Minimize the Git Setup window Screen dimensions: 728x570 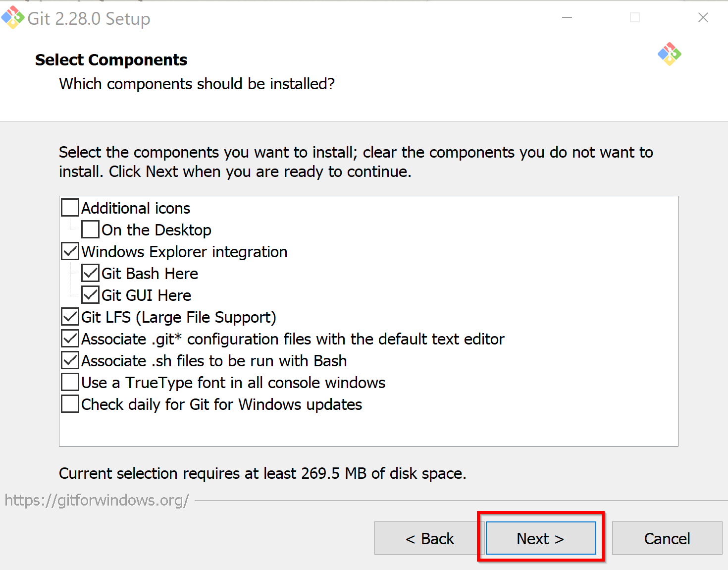coord(567,17)
